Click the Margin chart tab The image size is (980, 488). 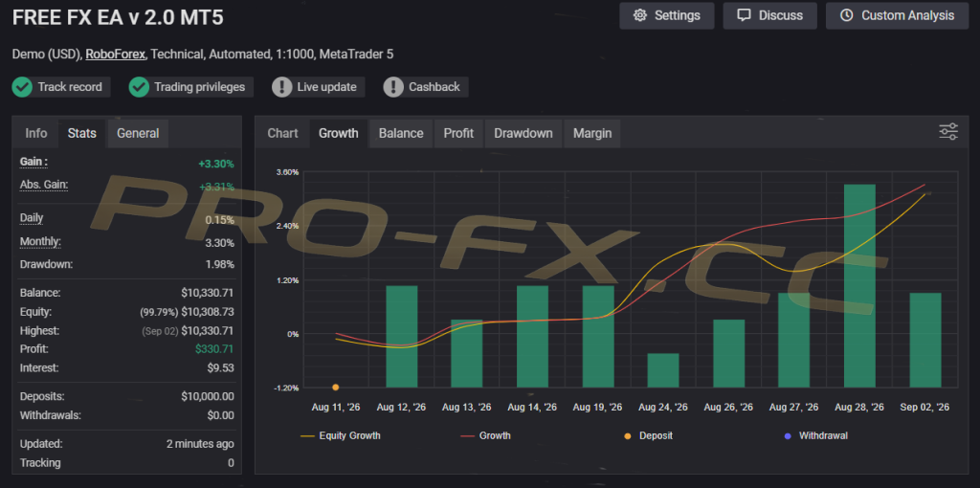tap(592, 133)
